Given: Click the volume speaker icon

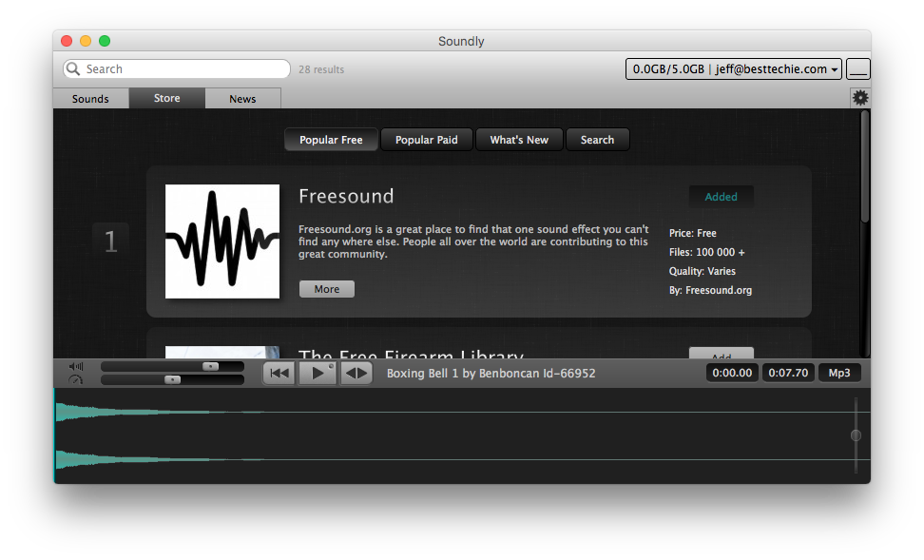Looking at the screenshot, I should (76, 366).
